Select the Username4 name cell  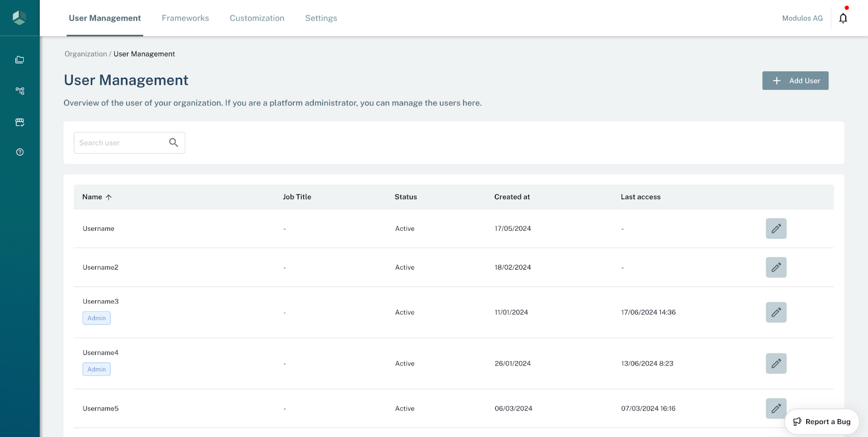coord(100,352)
